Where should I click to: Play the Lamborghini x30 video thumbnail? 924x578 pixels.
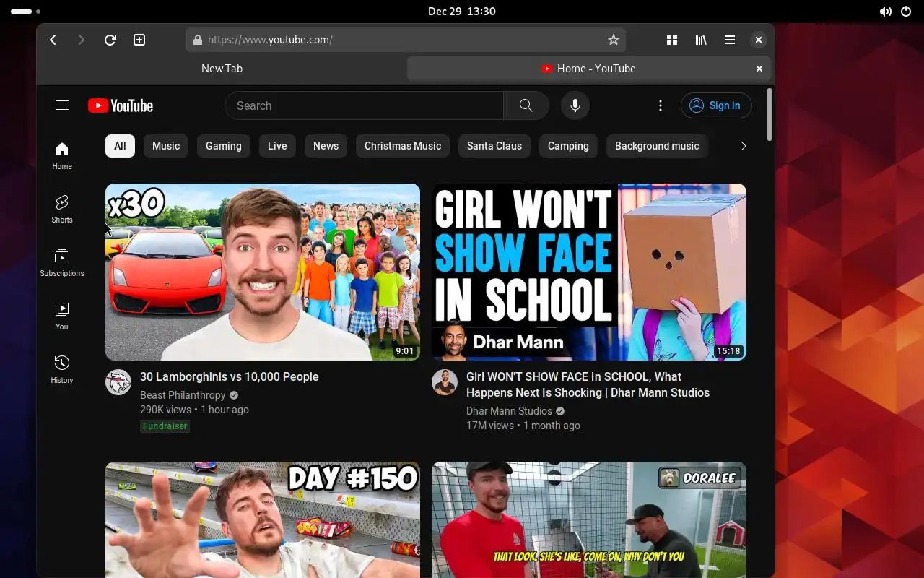point(263,272)
